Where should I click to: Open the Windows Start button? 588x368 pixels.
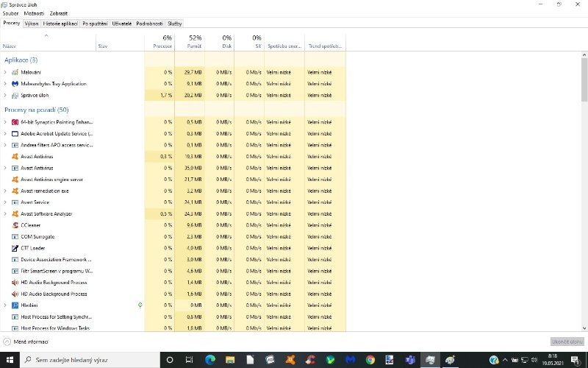[x=10, y=360]
